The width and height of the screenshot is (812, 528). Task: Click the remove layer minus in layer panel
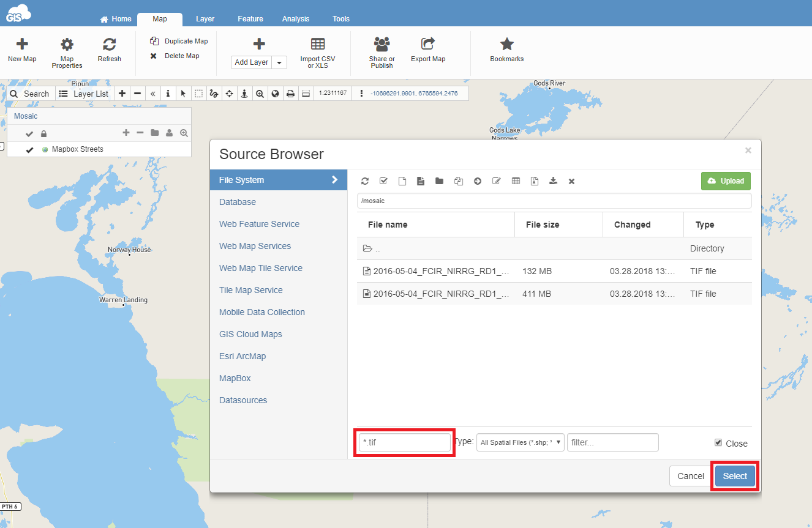(x=140, y=133)
